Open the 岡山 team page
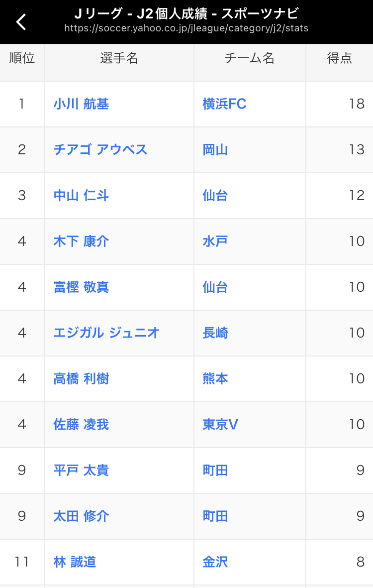373x588 pixels. (x=215, y=150)
